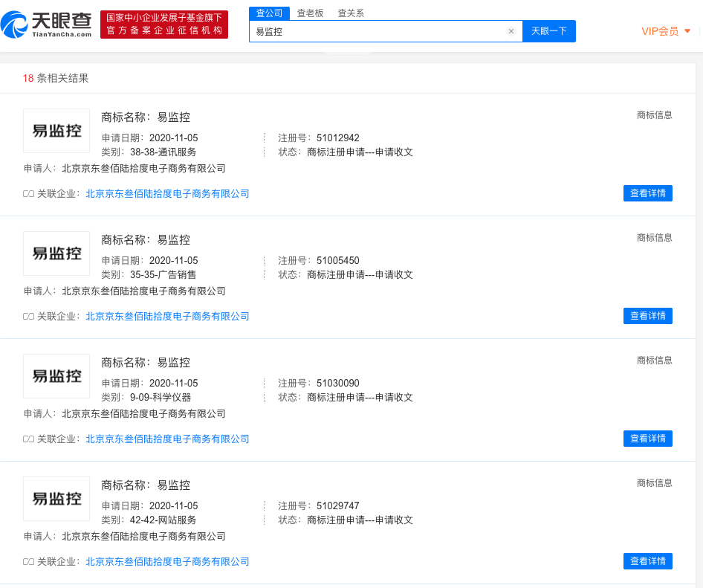This screenshot has width=703, height=588.
Task: Click registration number 51030090
Action: tap(337, 384)
